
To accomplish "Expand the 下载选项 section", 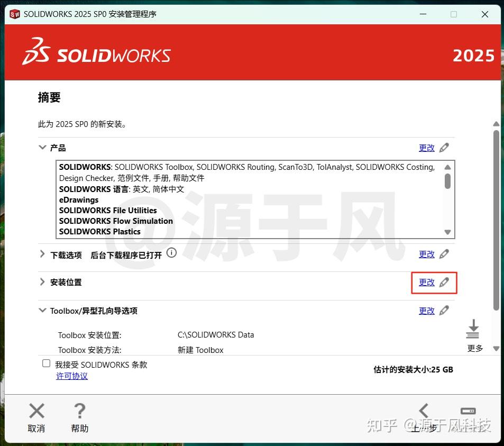I will point(42,254).
